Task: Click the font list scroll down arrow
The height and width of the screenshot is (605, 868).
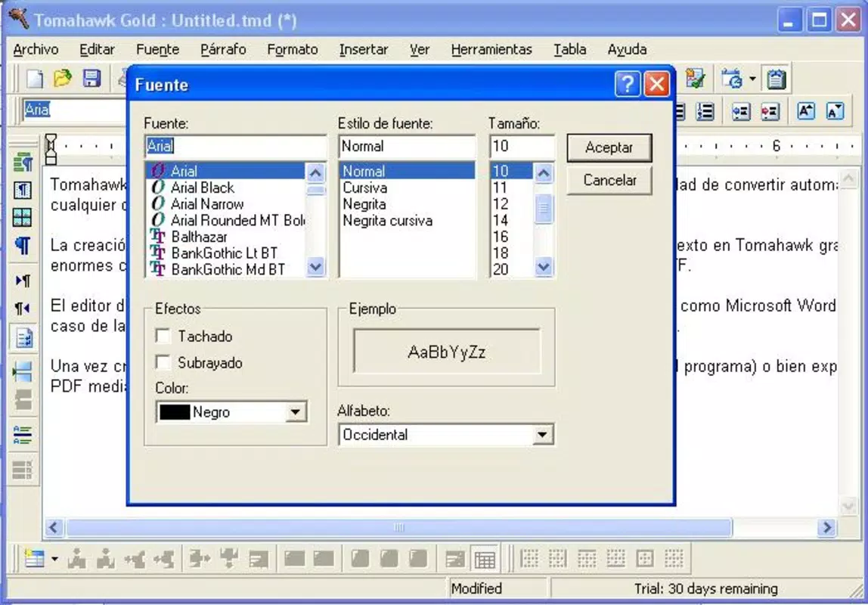Action: point(315,267)
